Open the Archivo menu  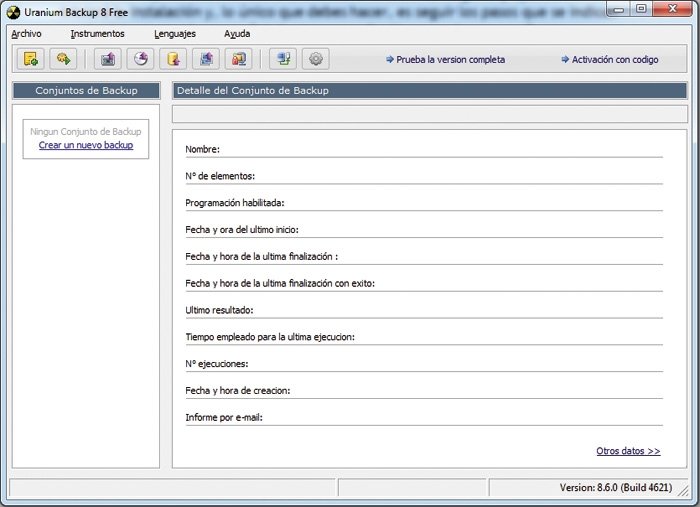coord(26,34)
